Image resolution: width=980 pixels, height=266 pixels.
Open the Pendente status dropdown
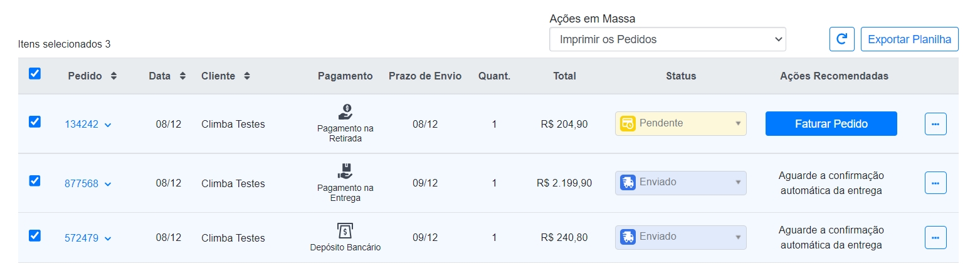(x=681, y=123)
